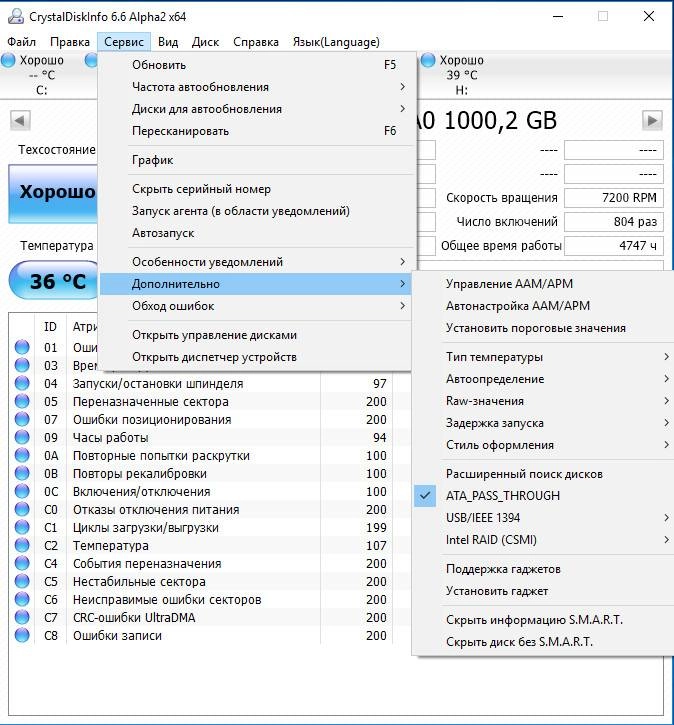The image size is (674, 725).
Task: Click status orb for attribute 01
Action: pyautogui.click(x=22, y=347)
